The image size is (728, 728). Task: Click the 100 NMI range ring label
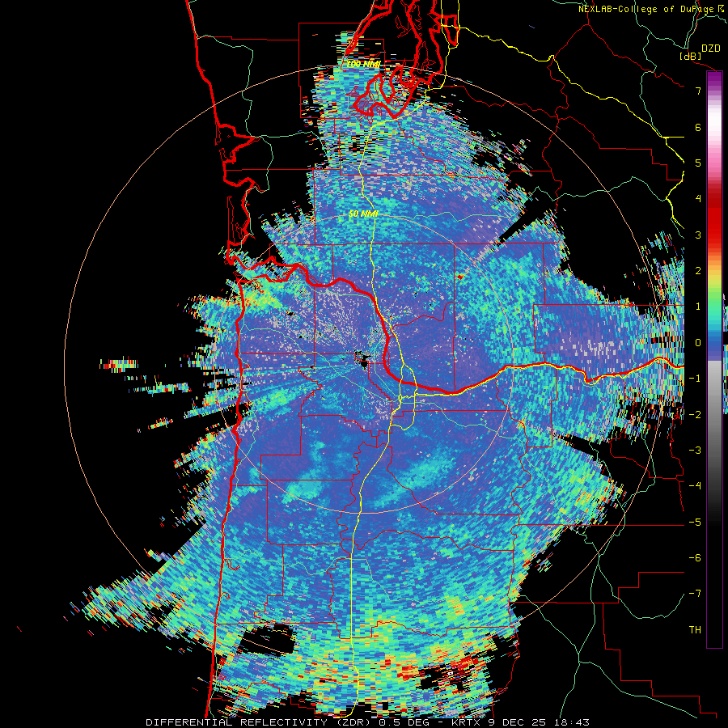[362, 64]
